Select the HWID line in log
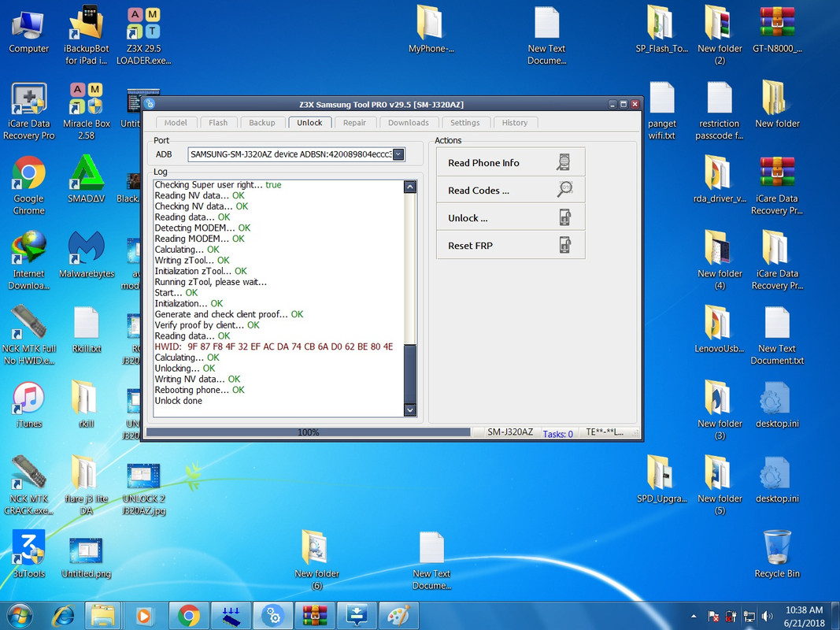840x630 pixels. (274, 346)
